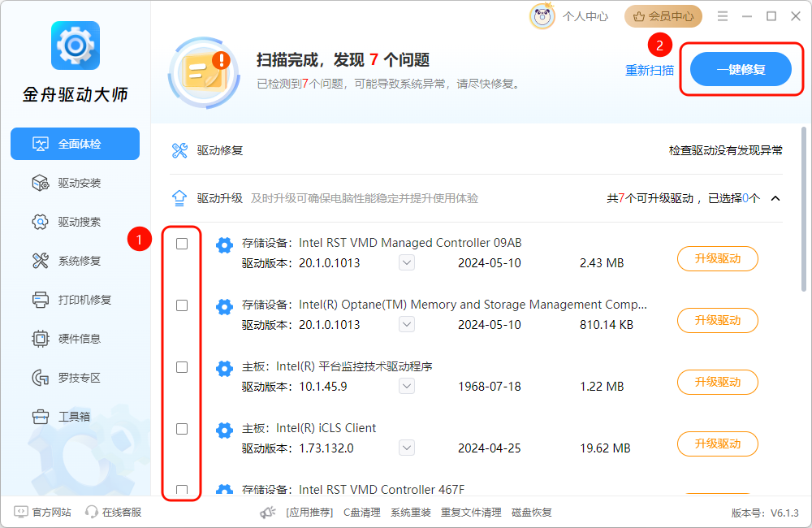Click the vertical scrollbar thumb
The image size is (812, 528).
[x=803, y=210]
